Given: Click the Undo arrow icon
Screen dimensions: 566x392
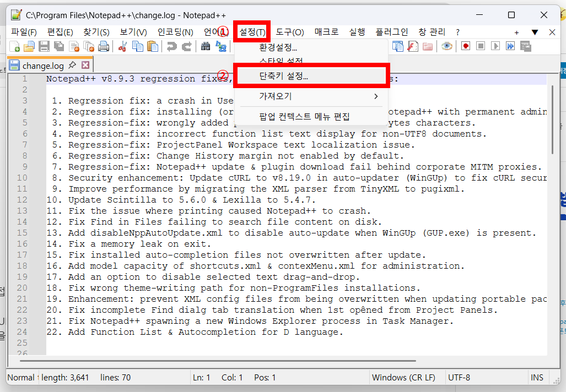Looking at the screenshot, I should 172,46.
